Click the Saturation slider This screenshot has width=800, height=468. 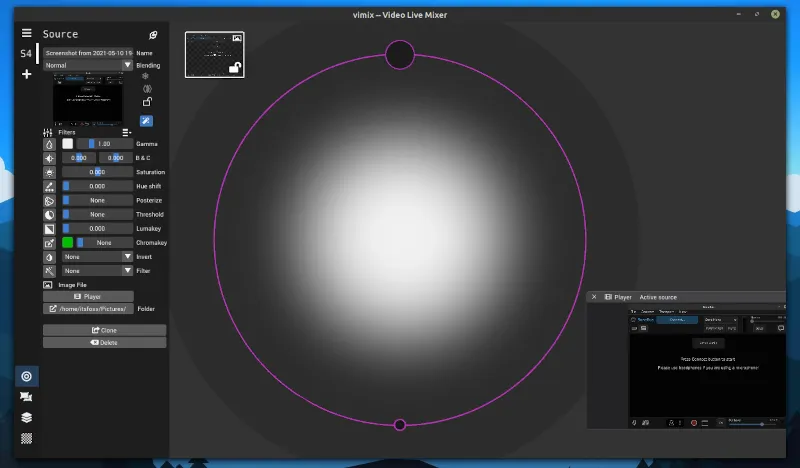click(97, 172)
